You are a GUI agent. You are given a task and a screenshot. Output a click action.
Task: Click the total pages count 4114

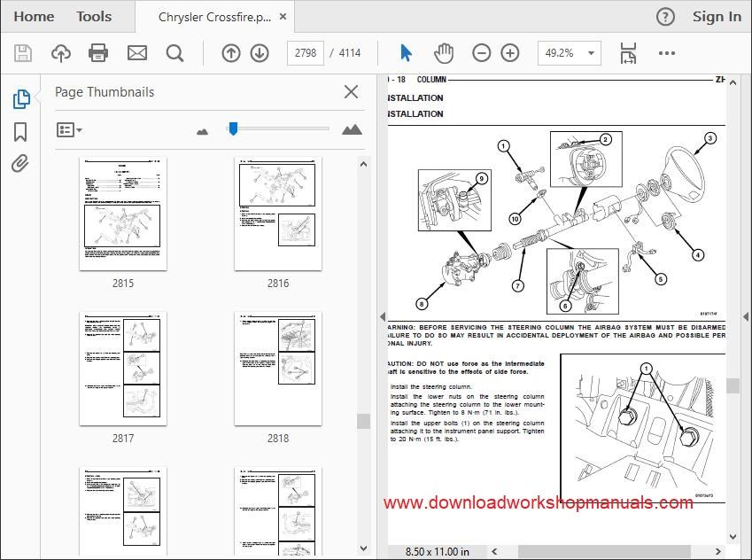click(x=350, y=53)
